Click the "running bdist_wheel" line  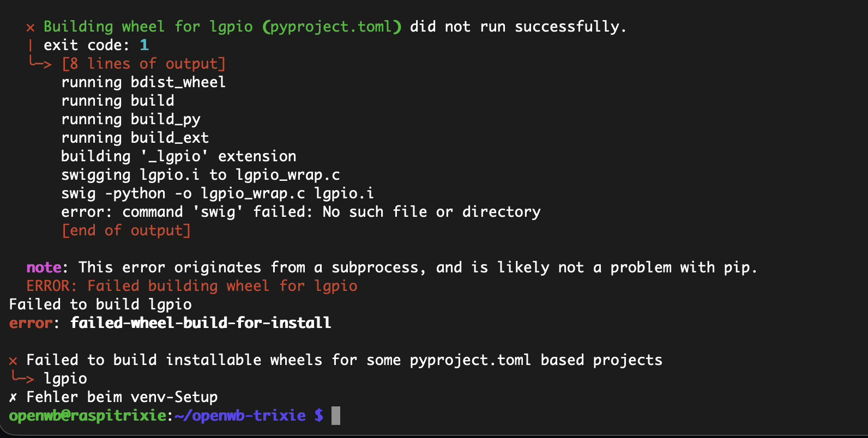coord(143,82)
